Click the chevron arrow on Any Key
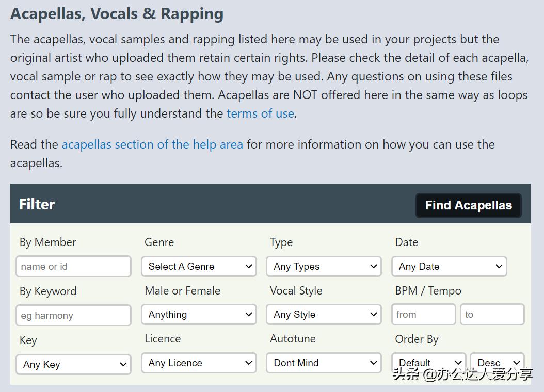Screen dimensions: 544x392 pyautogui.click(x=123, y=364)
